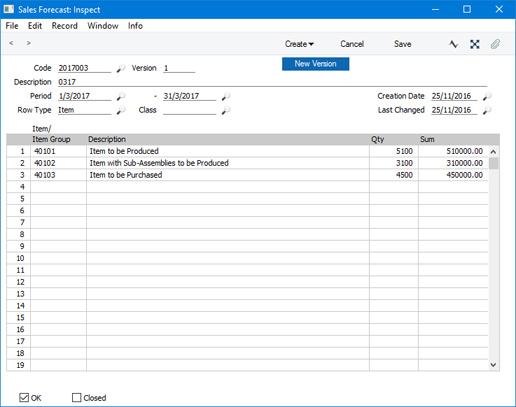Open the paperclip attachments icon
Image resolution: width=516 pixels, height=407 pixels.
pos(495,44)
